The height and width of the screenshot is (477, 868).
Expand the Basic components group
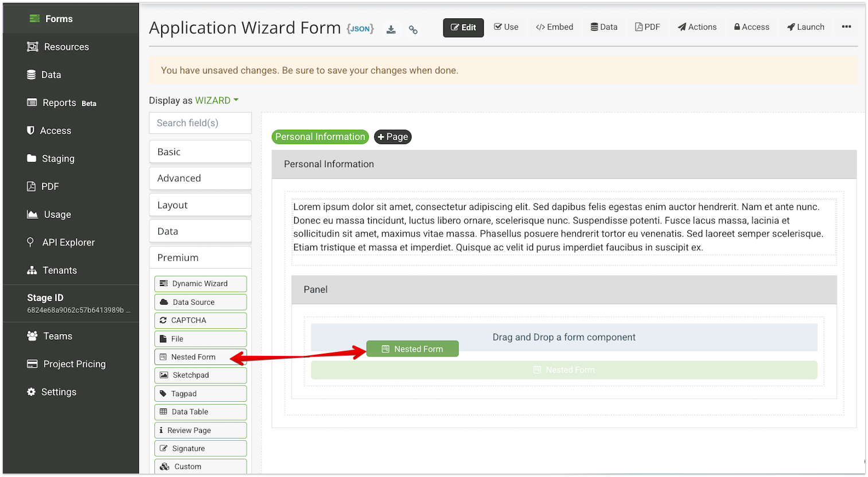click(x=200, y=152)
